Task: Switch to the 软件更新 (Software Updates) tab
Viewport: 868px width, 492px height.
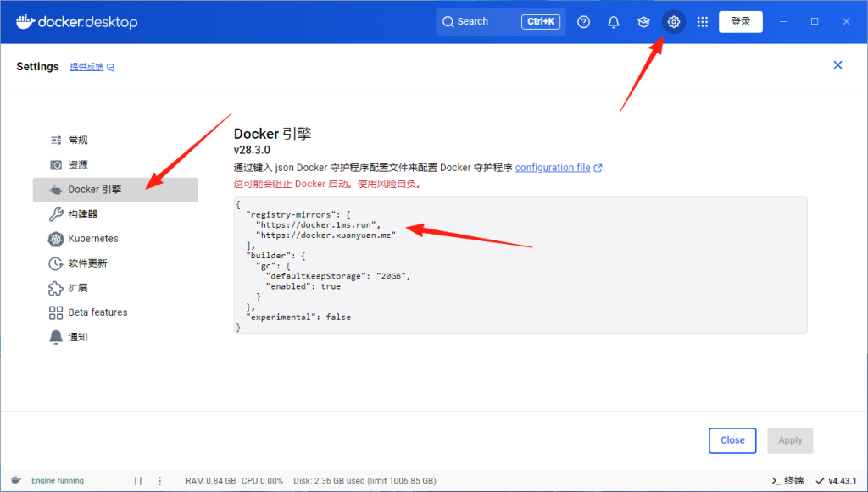Action: [x=88, y=263]
